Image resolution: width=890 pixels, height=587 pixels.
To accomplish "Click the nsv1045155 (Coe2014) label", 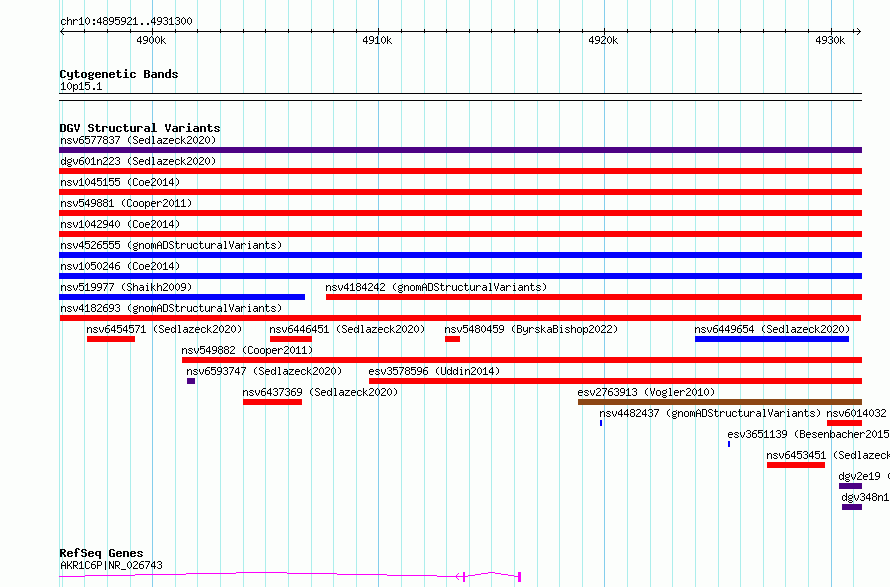I will click(x=120, y=182).
